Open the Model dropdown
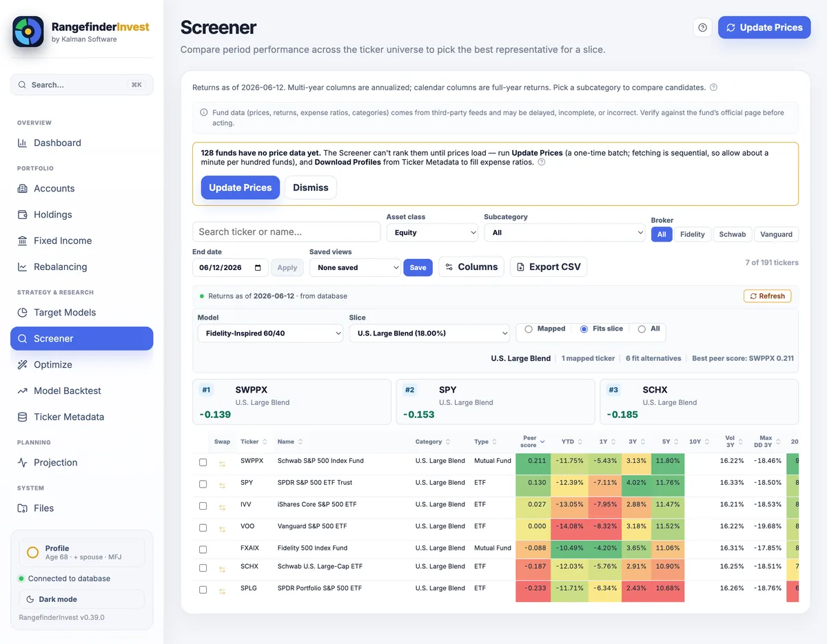This screenshot has width=827, height=644. [270, 333]
